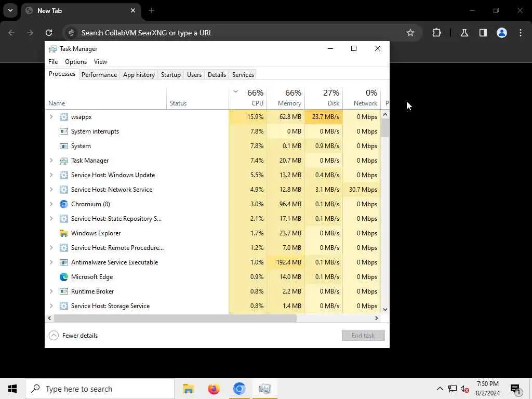Show hidden system tray icons
532x399 pixels.
(440, 389)
